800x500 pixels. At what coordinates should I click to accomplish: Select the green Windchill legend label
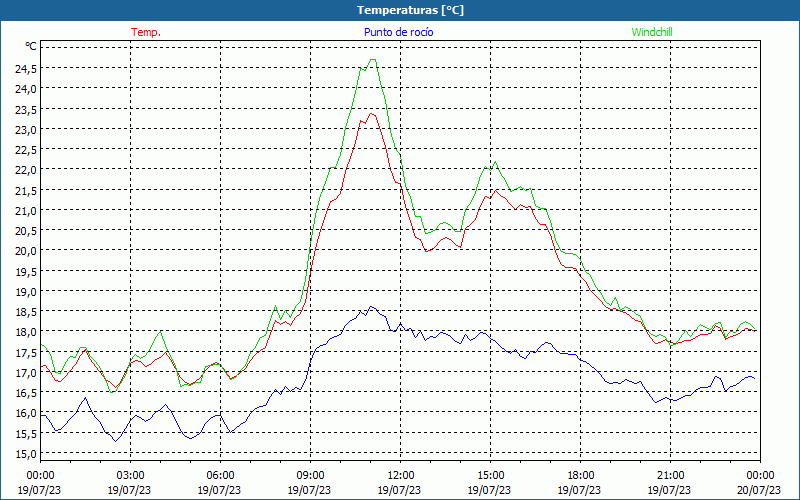[x=652, y=32]
